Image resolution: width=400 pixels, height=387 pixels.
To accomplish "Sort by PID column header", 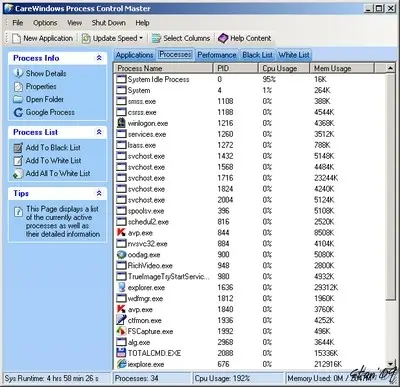I will pos(236,68).
